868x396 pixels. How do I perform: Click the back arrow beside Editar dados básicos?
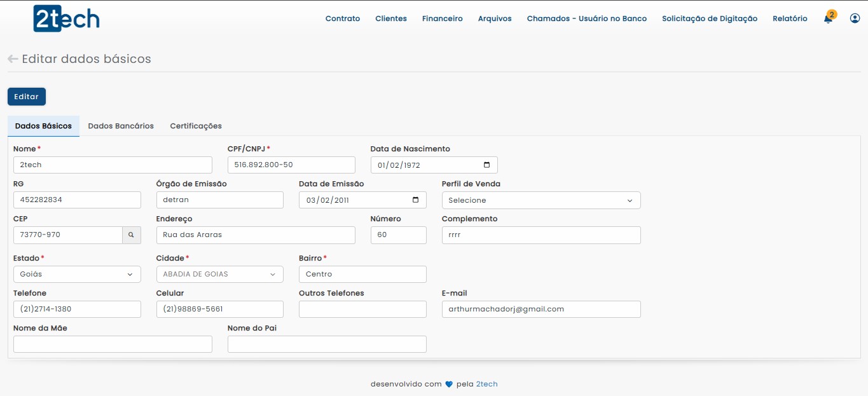point(13,59)
